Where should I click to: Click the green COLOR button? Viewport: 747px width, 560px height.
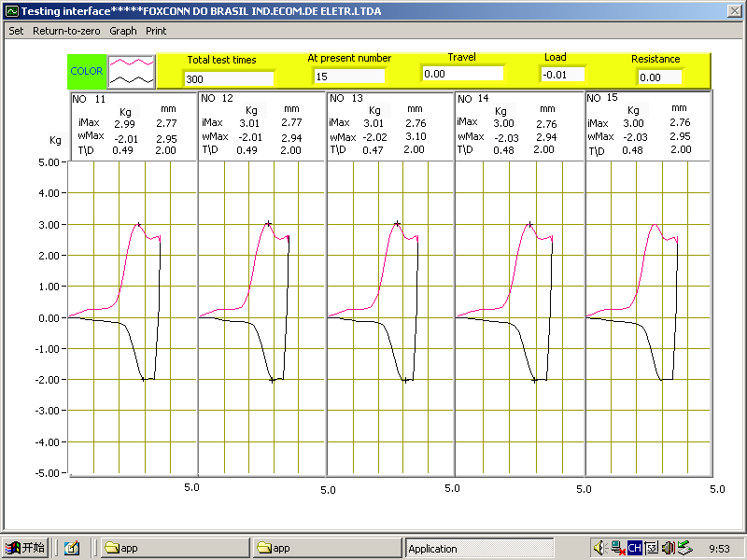point(87,71)
